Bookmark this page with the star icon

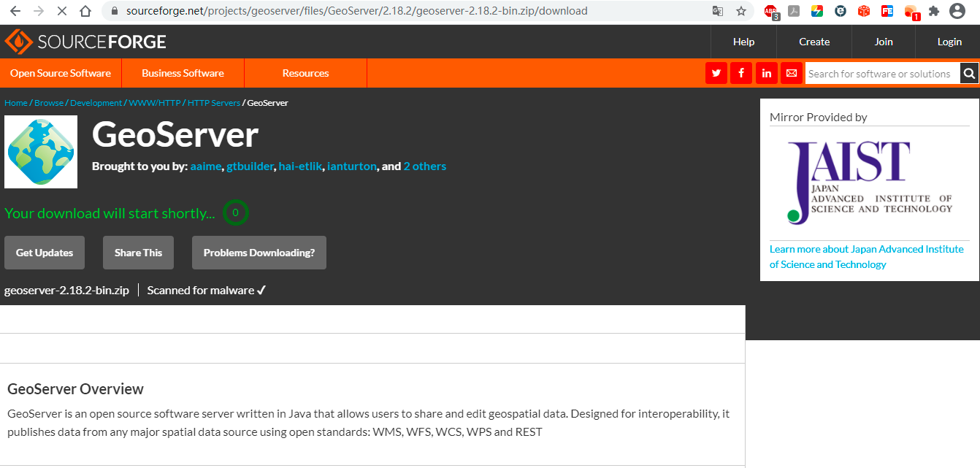(x=741, y=12)
